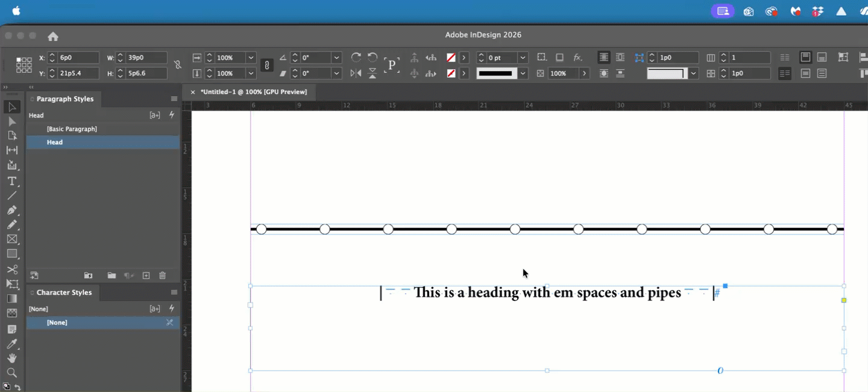
Task: Select the Content Collector tool
Action: coord(12,165)
